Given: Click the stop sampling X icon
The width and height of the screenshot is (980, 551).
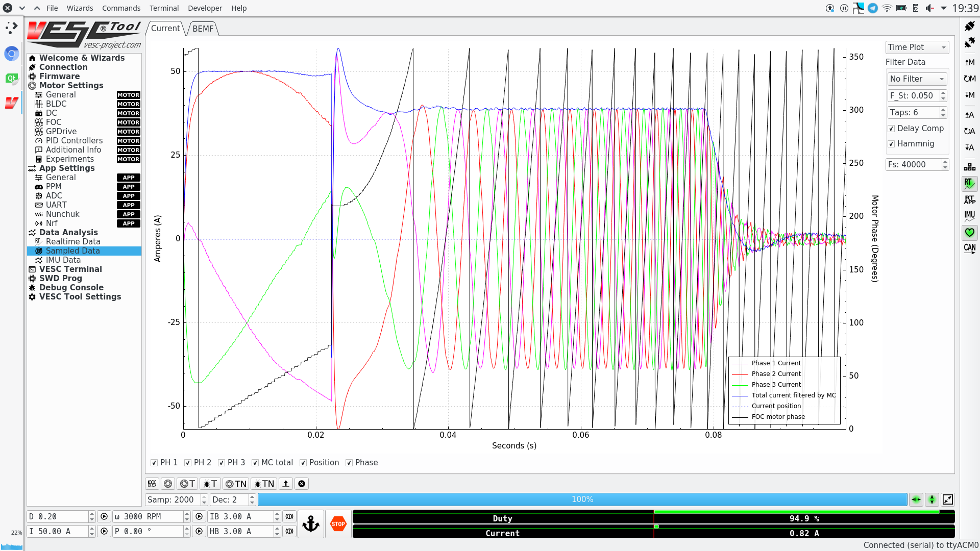Looking at the screenshot, I should 302,484.
